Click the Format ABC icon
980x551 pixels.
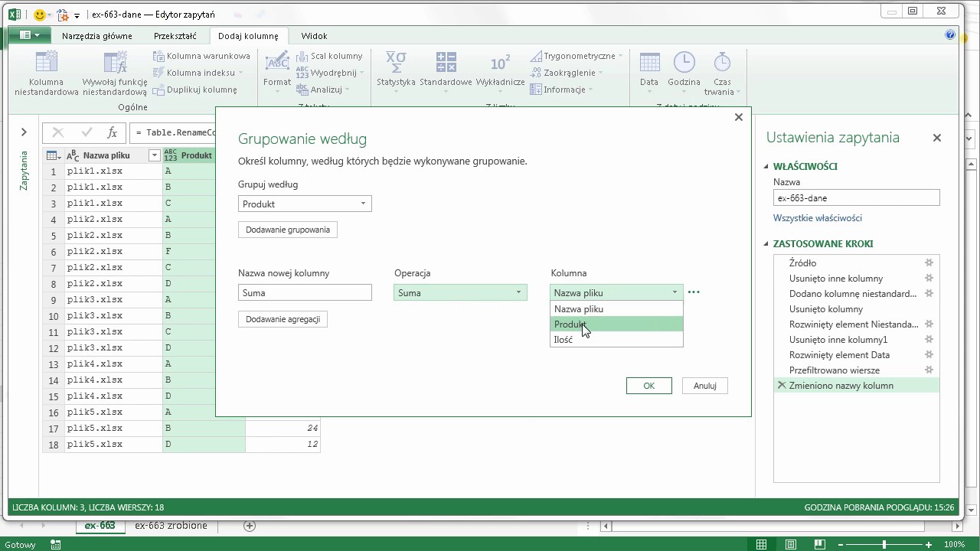click(x=276, y=62)
